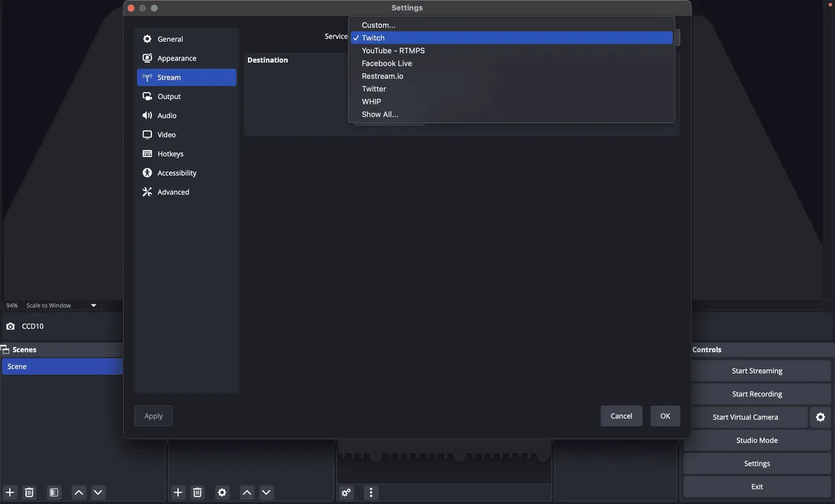The image size is (835, 504).
Task: Open Advanced settings with tools icon
Action: [147, 192]
